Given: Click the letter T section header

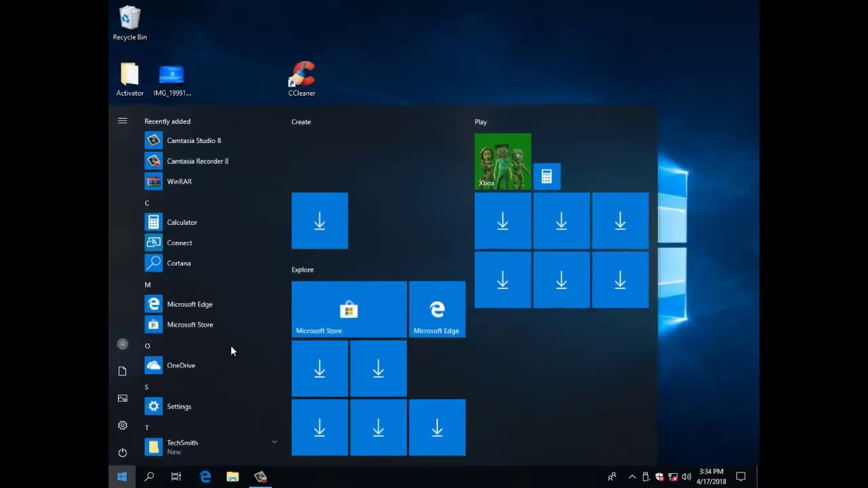Looking at the screenshot, I should point(146,428).
